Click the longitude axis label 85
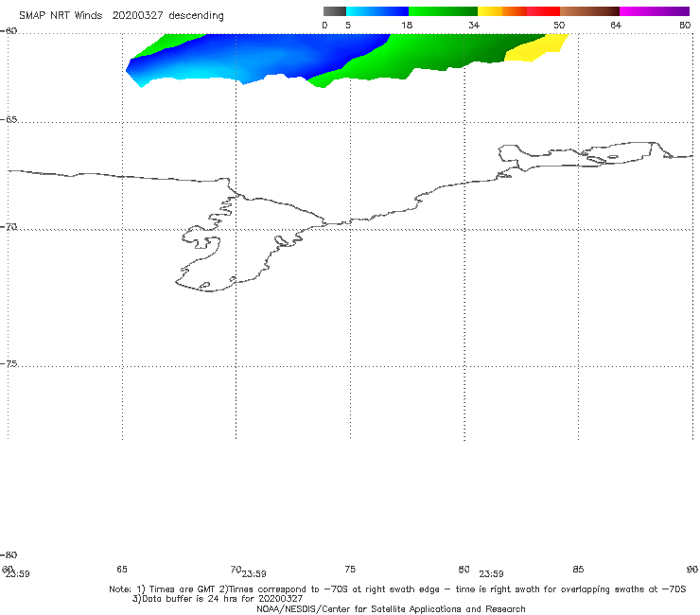The width and height of the screenshot is (700, 615). [x=578, y=569]
